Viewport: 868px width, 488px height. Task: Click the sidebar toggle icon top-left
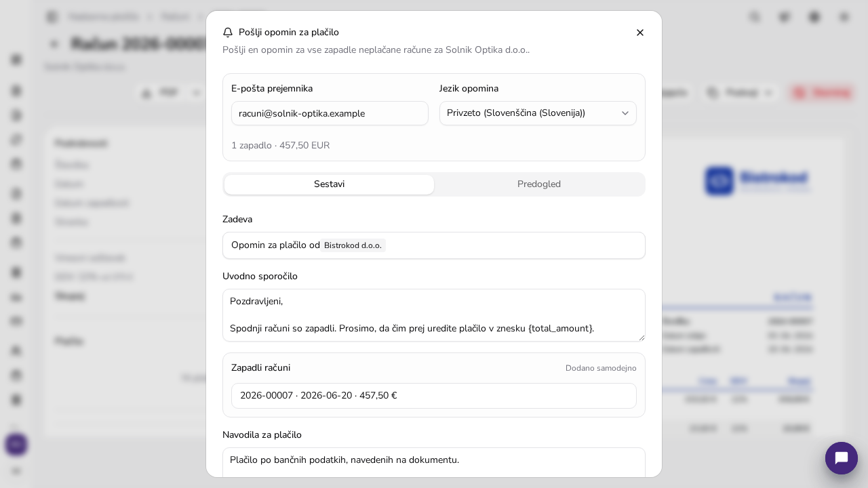coord(52,17)
